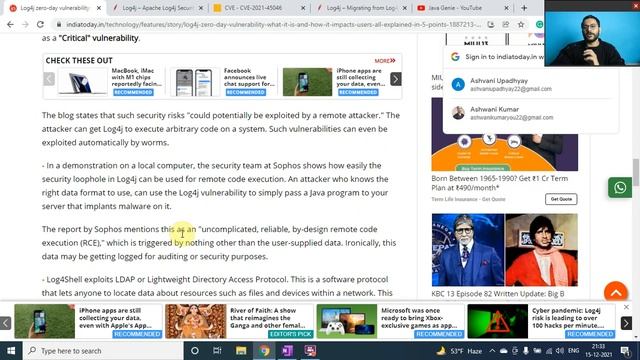
Task: Open KBC 13 Episode 82 Written Update
Action: click(498, 293)
